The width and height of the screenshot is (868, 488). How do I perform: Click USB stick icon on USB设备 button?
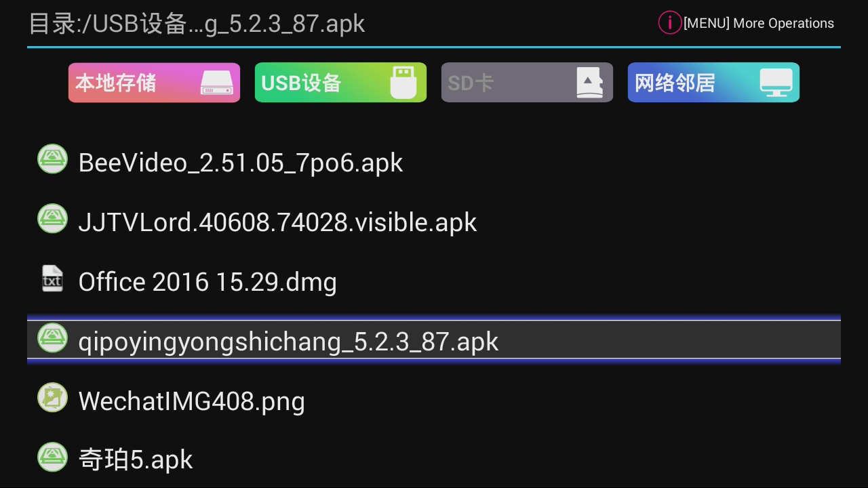402,82
